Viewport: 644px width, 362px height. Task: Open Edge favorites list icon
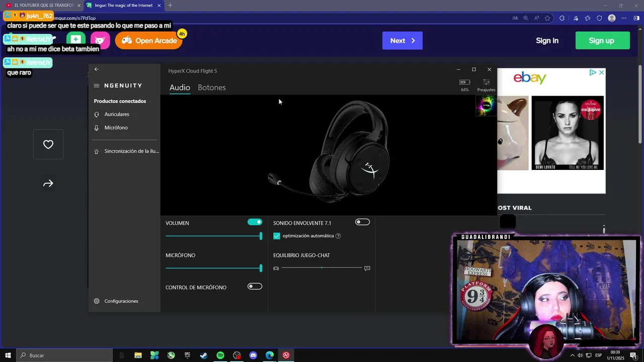(588, 18)
